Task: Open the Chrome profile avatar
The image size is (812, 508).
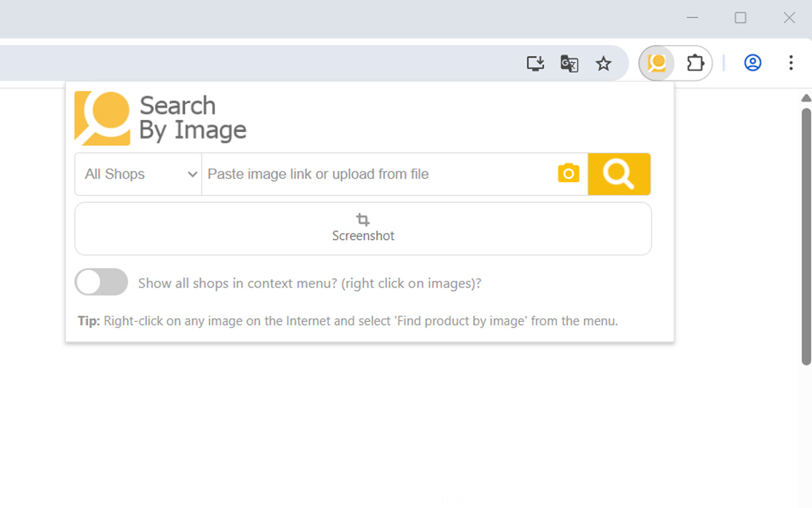Action: 752,63
